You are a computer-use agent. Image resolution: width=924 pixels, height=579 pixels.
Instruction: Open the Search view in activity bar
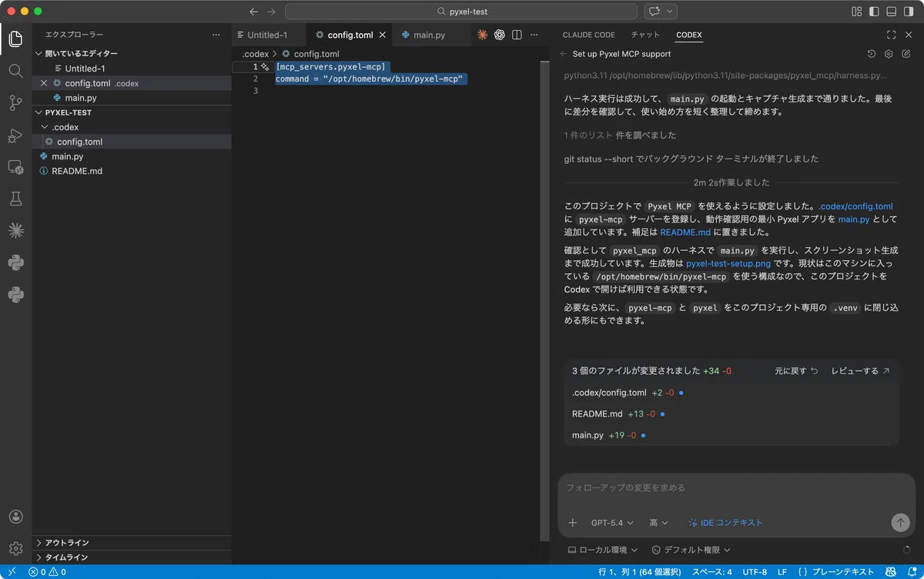point(15,71)
